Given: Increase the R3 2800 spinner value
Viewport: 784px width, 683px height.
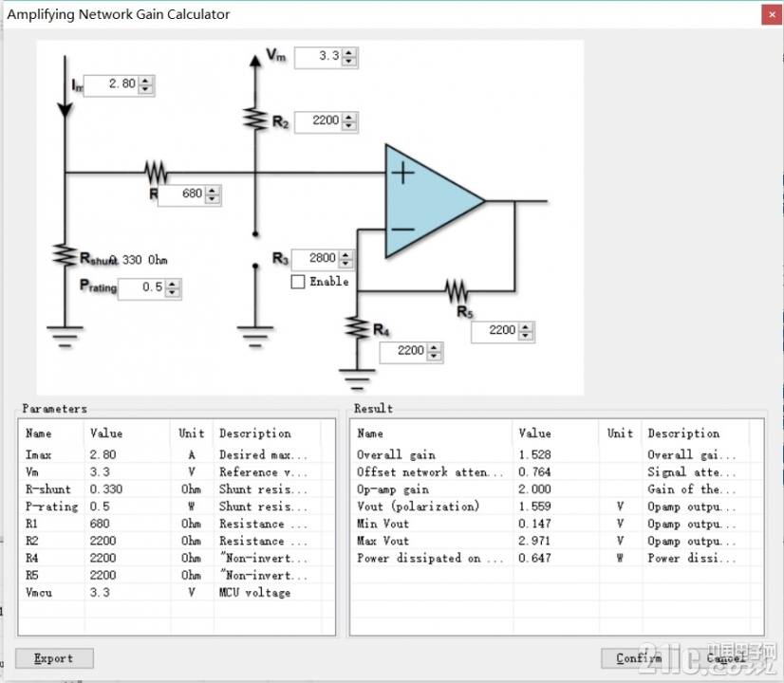Looking at the screenshot, I should click(x=345, y=255).
